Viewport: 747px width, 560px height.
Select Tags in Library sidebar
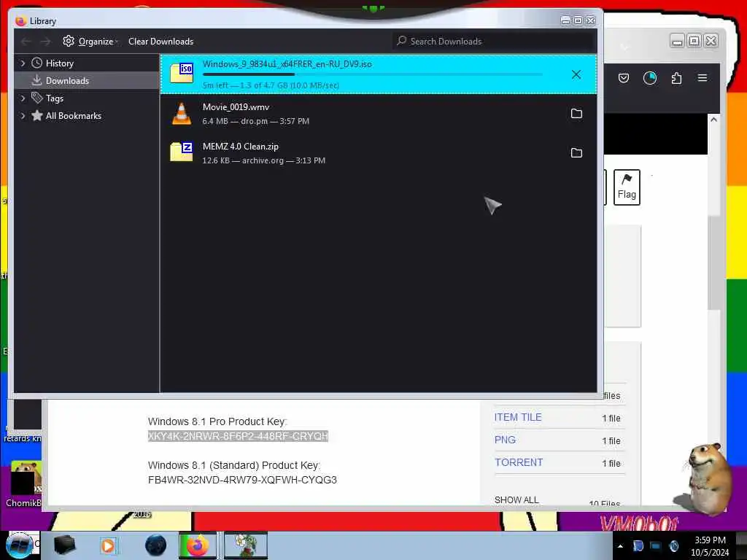(x=54, y=98)
